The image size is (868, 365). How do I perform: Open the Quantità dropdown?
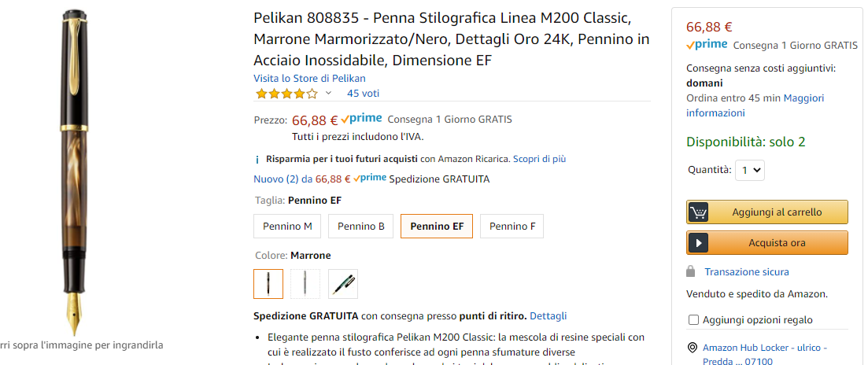[x=749, y=170]
